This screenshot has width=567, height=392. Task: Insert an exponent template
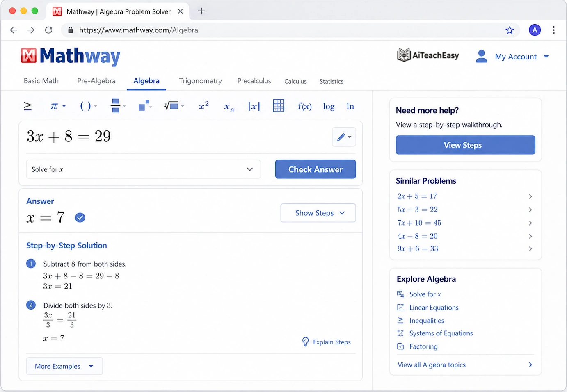pos(144,105)
